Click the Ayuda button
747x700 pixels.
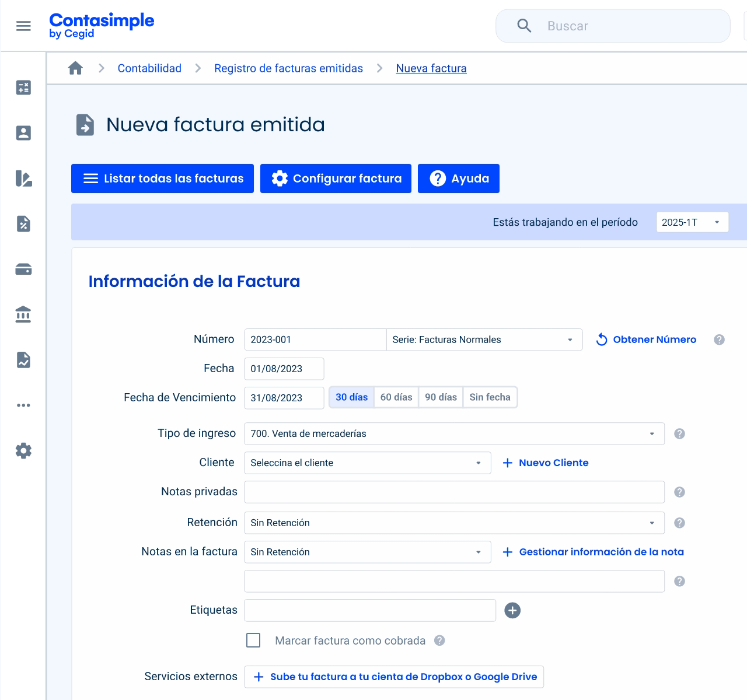coord(459,178)
